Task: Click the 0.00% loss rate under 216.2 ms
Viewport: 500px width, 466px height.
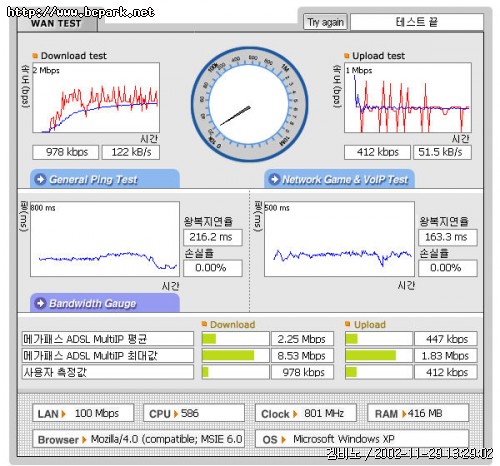Action: [x=213, y=268]
